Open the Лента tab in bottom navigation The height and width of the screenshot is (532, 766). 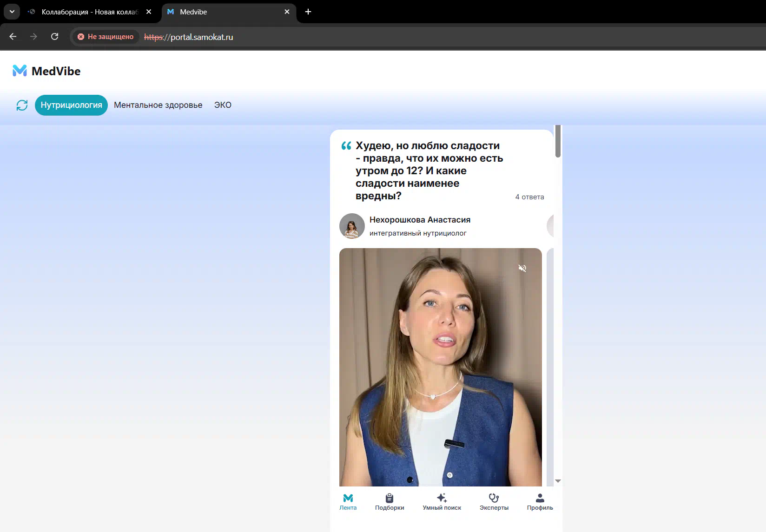click(348, 502)
